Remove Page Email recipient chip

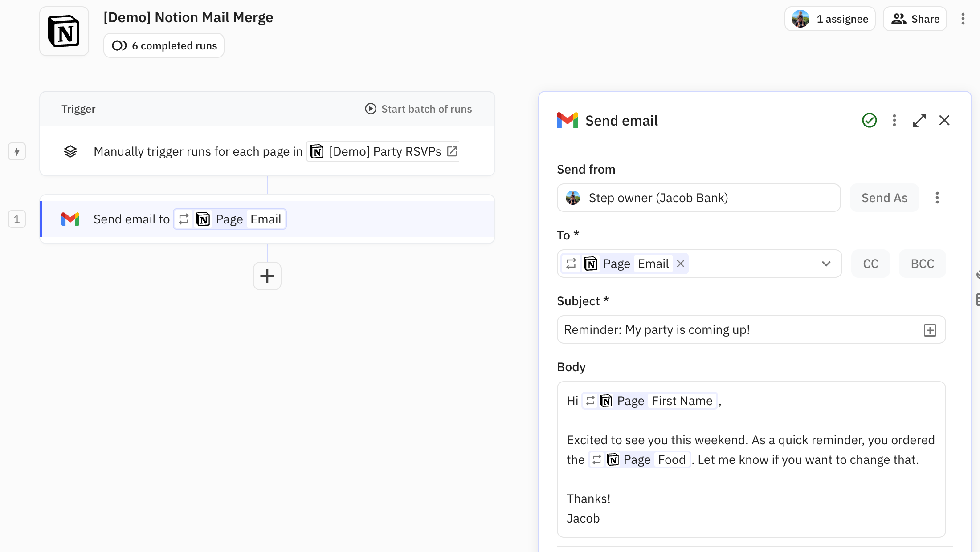point(680,264)
